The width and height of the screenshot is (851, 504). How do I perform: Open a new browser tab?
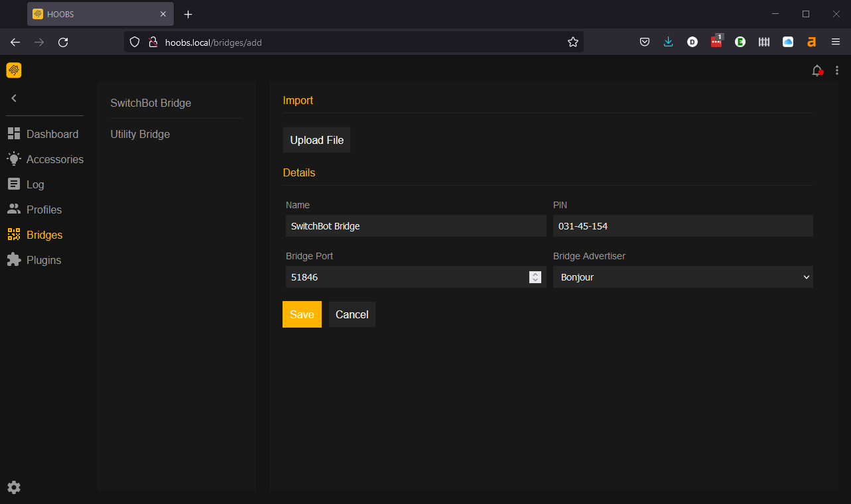tap(188, 14)
